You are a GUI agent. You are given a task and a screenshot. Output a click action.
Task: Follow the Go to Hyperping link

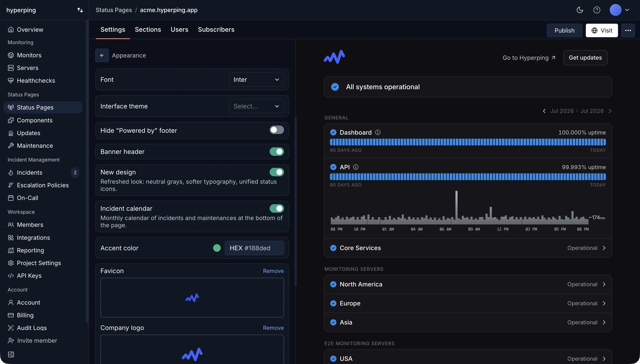pos(529,58)
